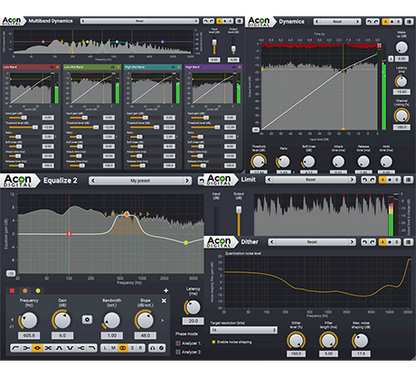The image size is (416, 376).
Task: Toggle the A state button in Multiband Dynamics
Action: [219, 21]
